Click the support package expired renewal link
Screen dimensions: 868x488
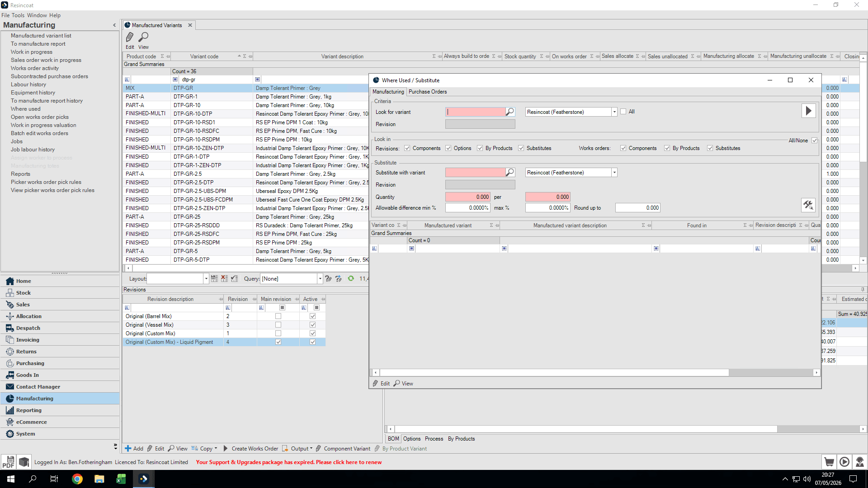(289, 462)
